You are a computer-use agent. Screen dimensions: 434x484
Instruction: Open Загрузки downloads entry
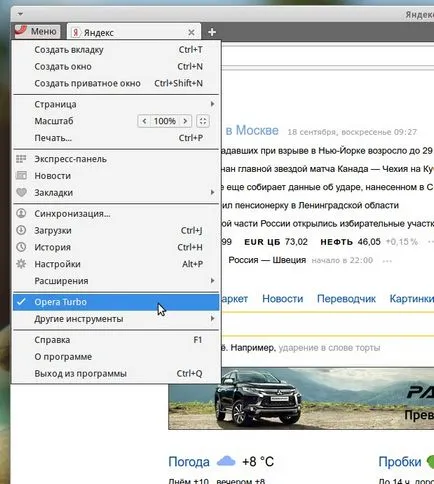tap(116, 230)
